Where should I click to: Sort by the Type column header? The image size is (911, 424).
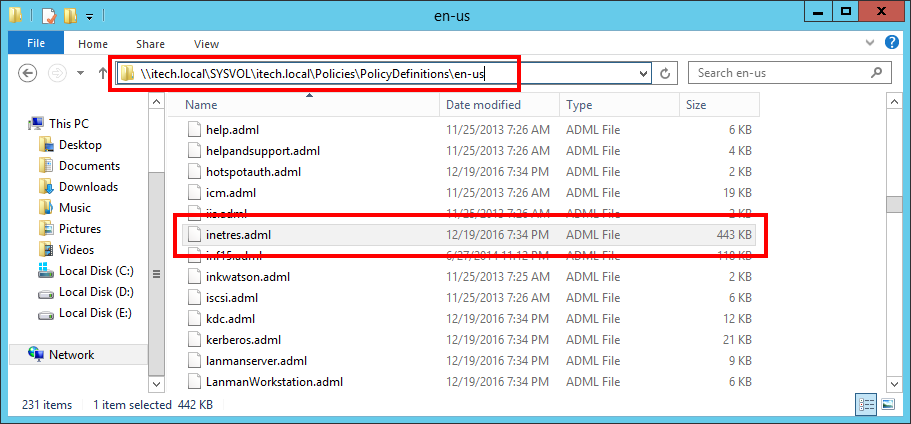pyautogui.click(x=619, y=105)
